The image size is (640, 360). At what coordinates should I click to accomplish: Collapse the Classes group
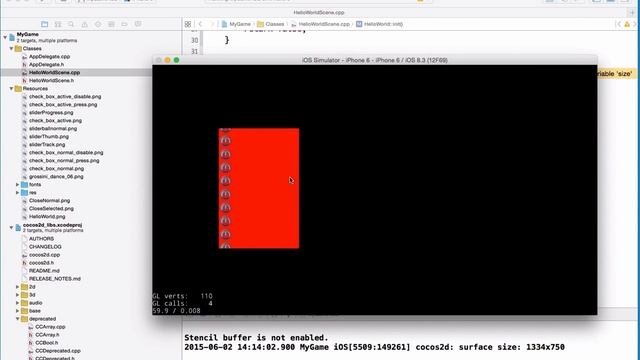click(x=11, y=49)
